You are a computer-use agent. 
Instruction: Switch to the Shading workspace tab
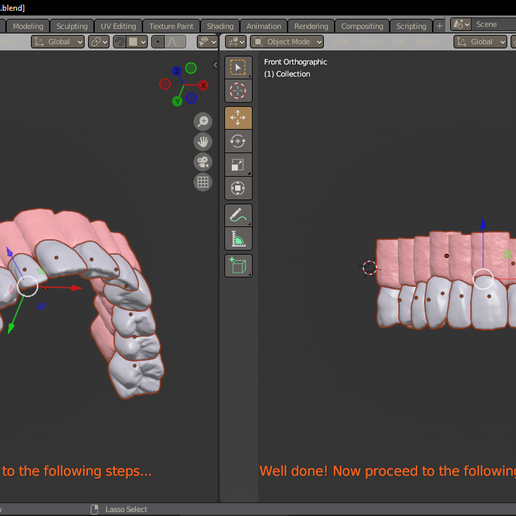(220, 26)
